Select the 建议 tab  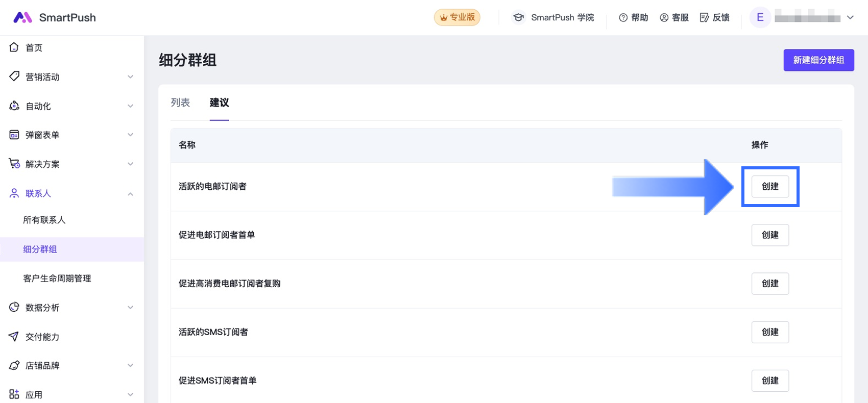pos(220,103)
